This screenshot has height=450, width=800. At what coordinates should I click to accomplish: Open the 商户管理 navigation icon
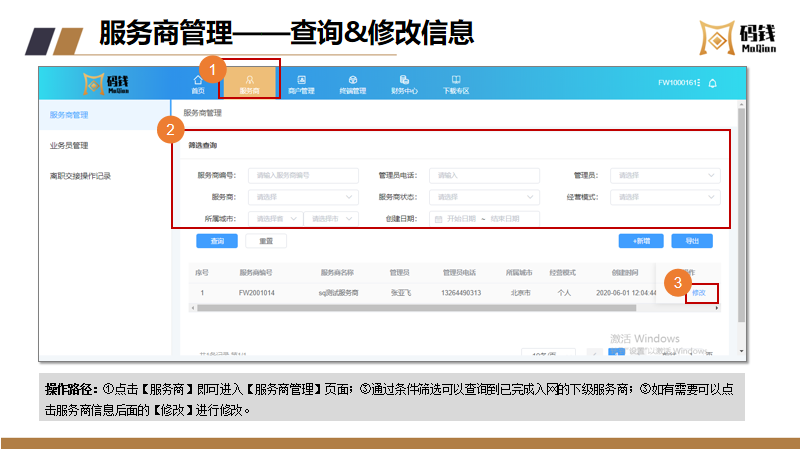300,84
